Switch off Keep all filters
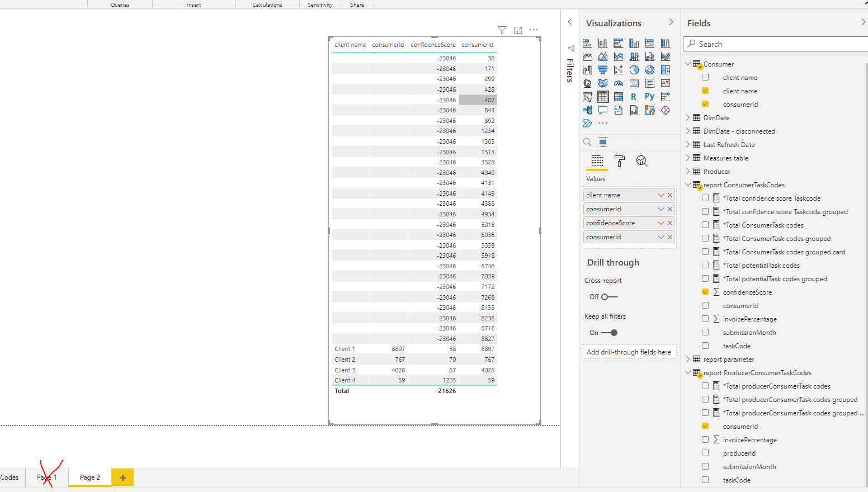This screenshot has height=492, width=868. point(610,333)
